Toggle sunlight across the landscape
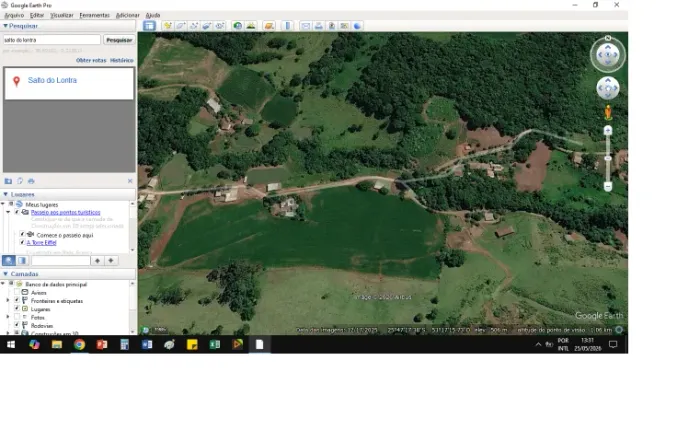This screenshot has width=700, height=442. click(250, 26)
